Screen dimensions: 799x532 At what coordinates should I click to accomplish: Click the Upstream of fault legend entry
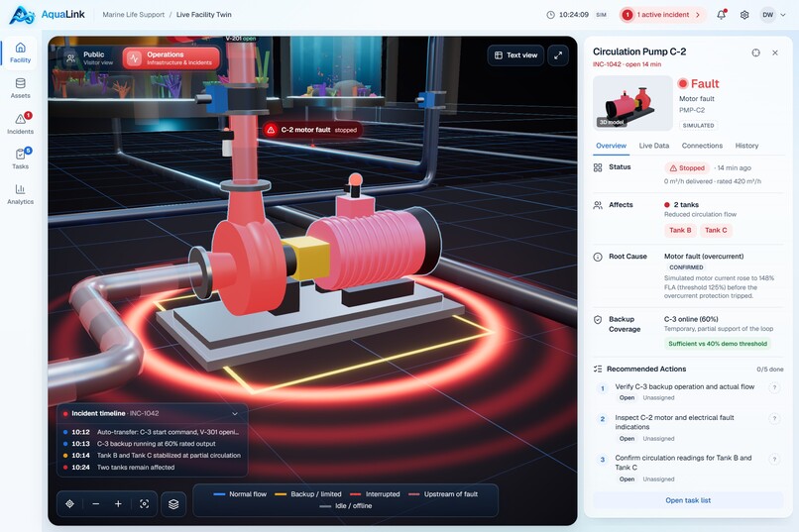pyautogui.click(x=443, y=494)
